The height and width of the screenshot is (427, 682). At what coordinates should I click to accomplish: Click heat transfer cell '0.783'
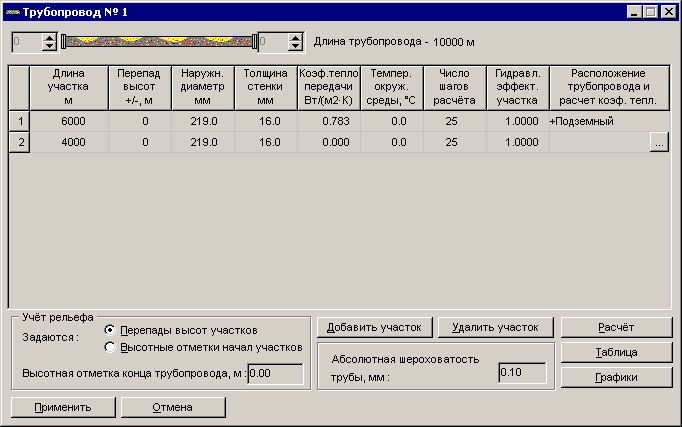[x=329, y=121]
